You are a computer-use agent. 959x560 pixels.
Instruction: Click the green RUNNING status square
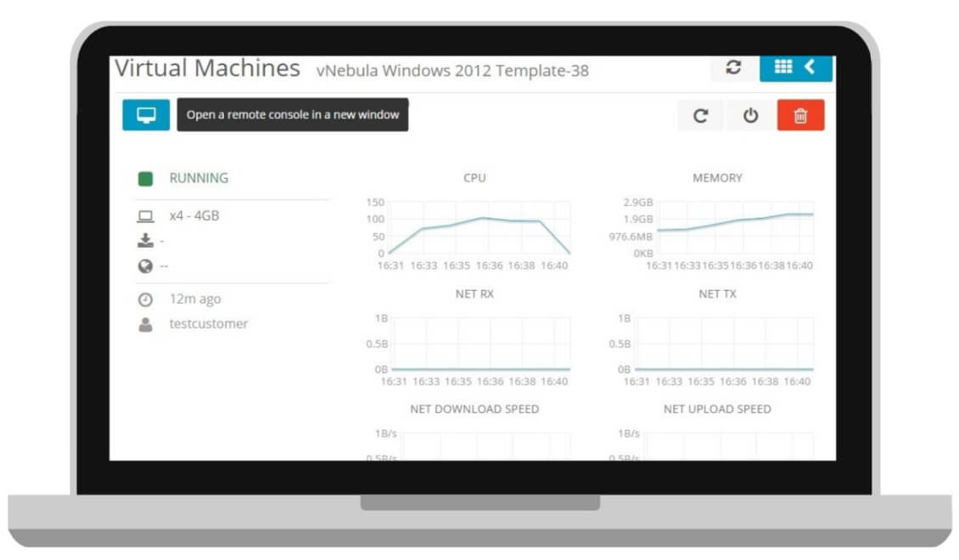[x=145, y=179]
